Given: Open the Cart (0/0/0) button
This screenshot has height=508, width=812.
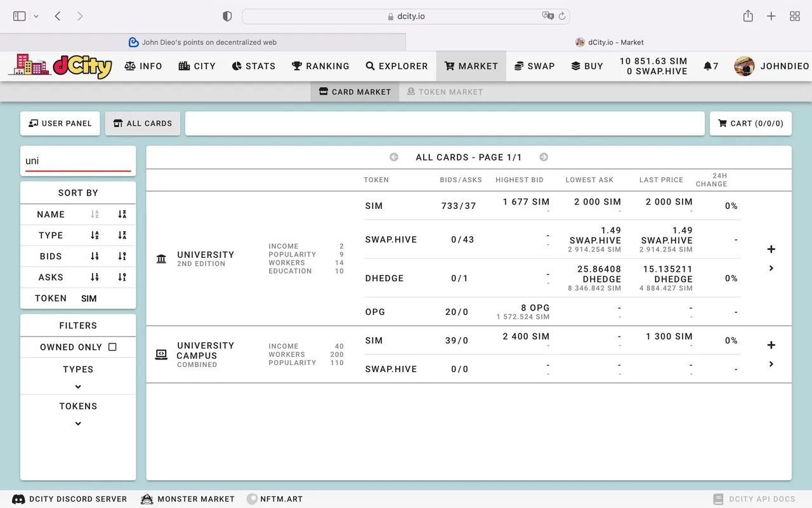Looking at the screenshot, I should [x=750, y=123].
